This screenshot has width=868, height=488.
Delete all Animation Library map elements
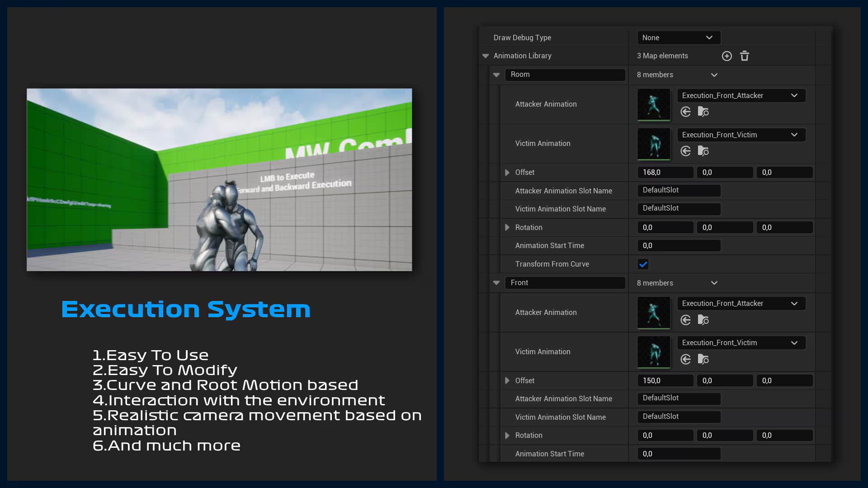745,56
